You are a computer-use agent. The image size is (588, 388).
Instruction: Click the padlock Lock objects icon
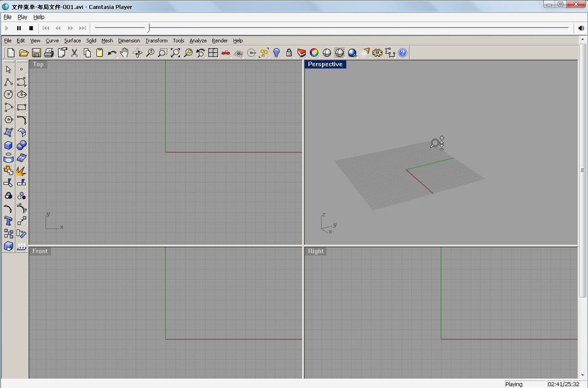(289, 53)
